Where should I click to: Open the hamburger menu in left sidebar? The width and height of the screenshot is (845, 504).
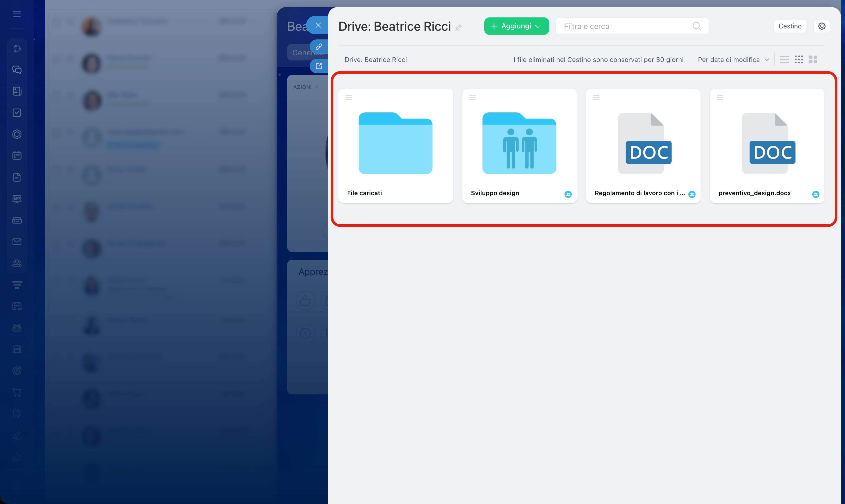point(17,14)
